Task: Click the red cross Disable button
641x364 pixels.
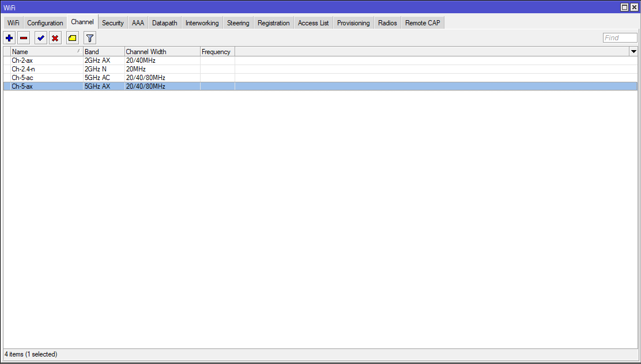Action: click(55, 39)
